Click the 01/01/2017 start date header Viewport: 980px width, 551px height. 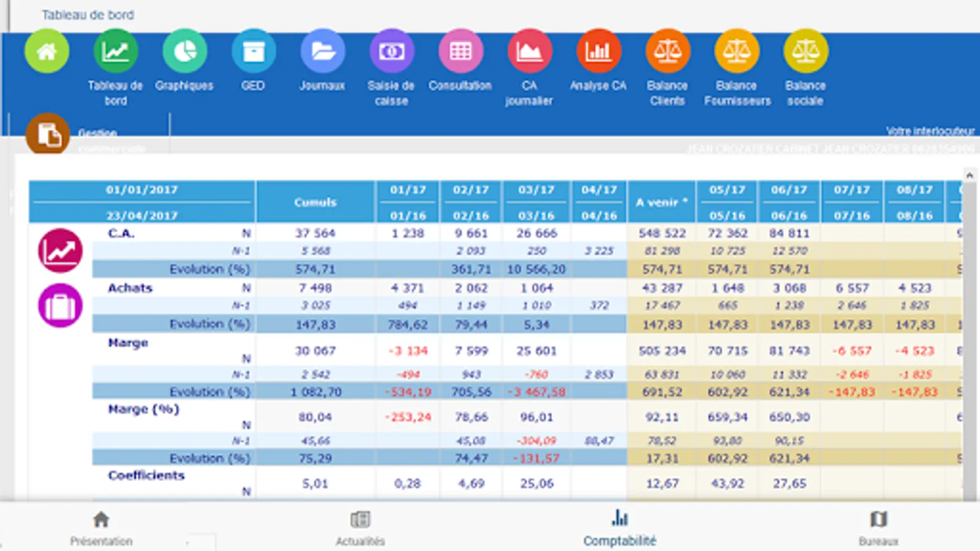click(x=142, y=190)
